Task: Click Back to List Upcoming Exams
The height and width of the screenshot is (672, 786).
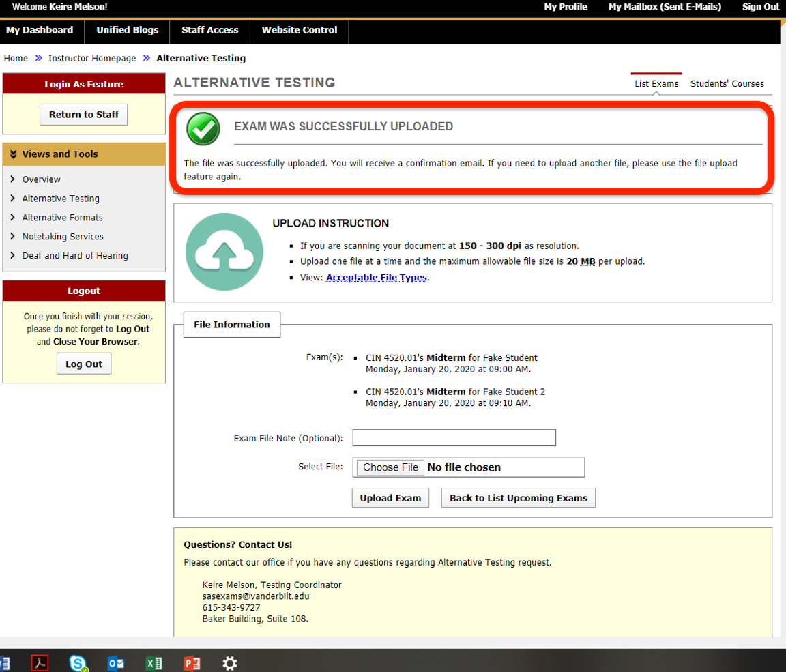Action: coord(518,497)
